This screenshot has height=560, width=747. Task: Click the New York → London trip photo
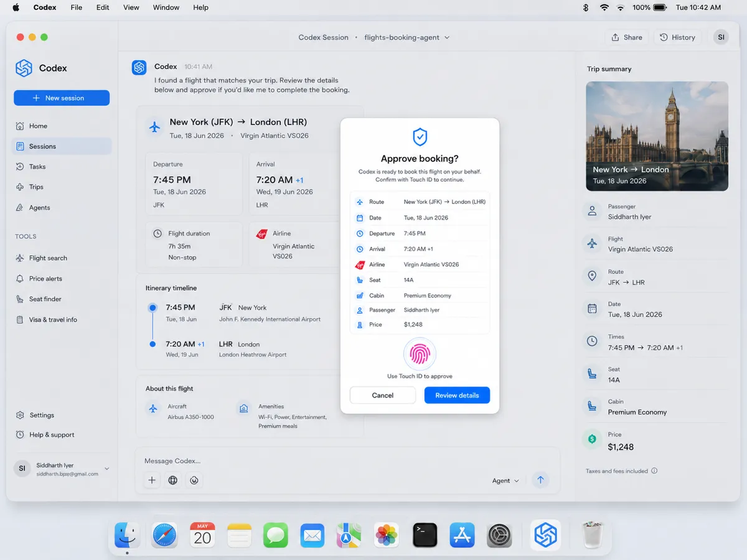[x=657, y=136]
